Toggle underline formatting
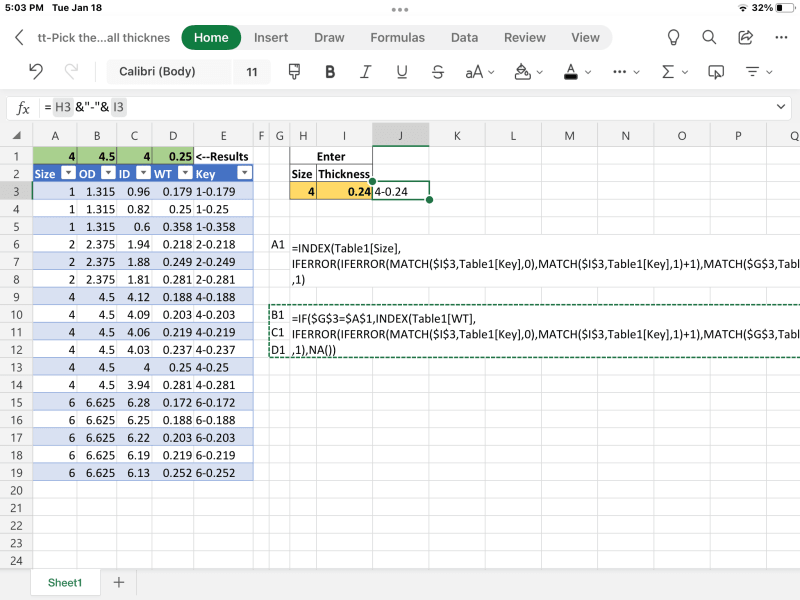 point(402,72)
